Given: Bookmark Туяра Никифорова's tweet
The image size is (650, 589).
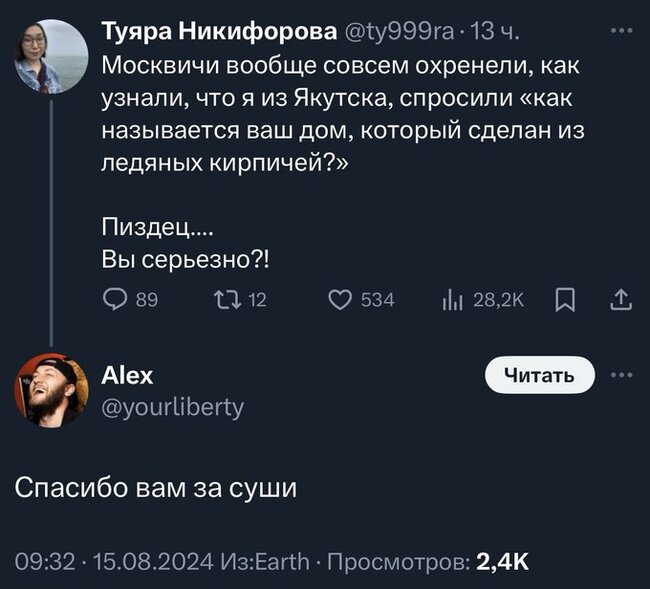Looking at the screenshot, I should pyautogui.click(x=564, y=299).
